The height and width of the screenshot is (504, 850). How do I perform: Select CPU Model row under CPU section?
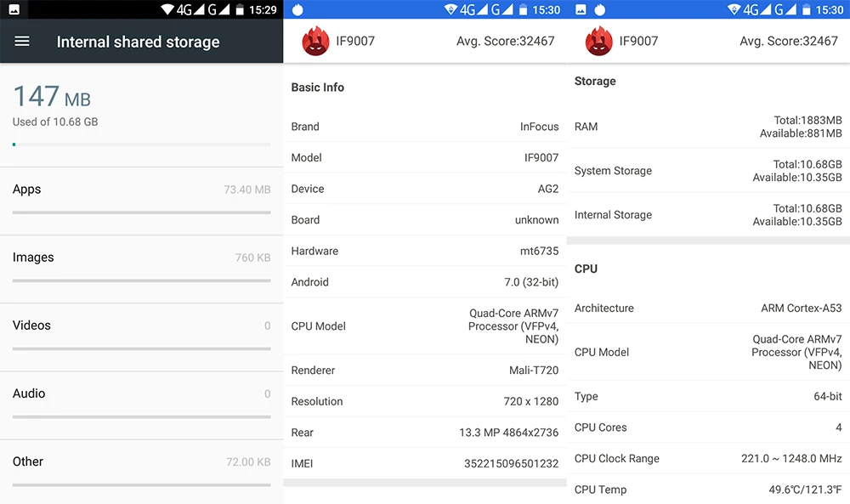pyautogui.click(x=708, y=352)
